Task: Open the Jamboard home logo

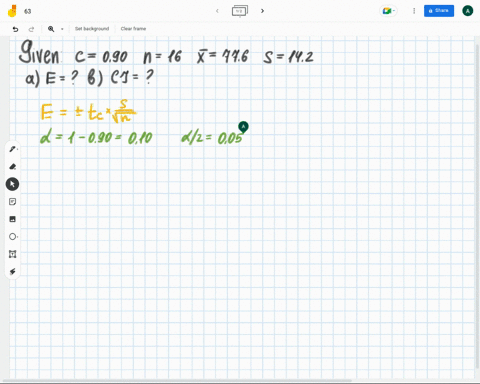Action: pos(12,11)
